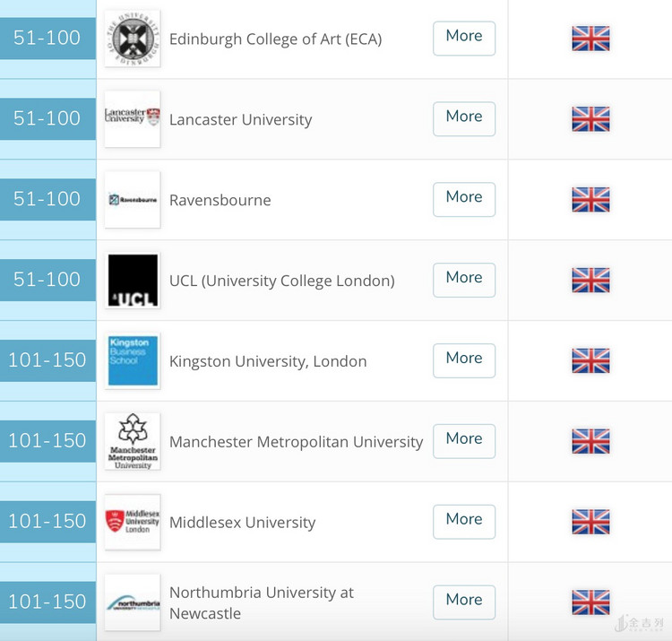
Task: Click More next to Middlesex University
Action: [464, 522]
